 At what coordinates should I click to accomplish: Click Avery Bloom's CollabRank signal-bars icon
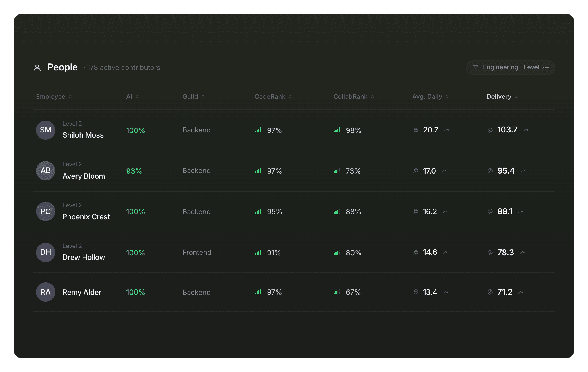tap(337, 171)
